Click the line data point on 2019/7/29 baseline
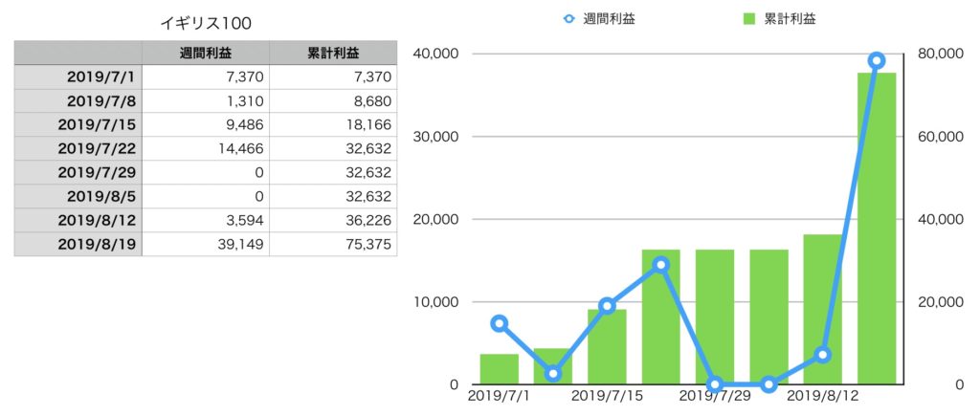Image resolution: width=980 pixels, height=415 pixels. 715,384
